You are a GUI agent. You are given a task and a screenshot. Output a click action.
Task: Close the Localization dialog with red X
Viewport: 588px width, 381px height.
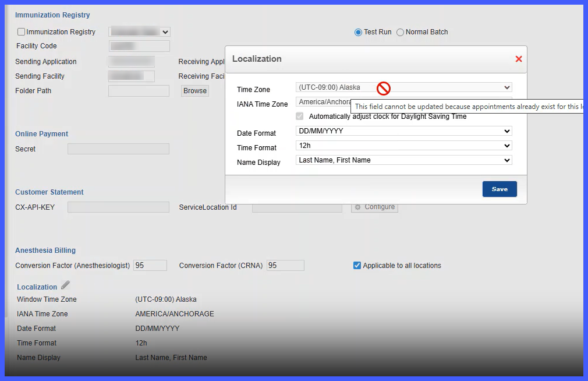[519, 59]
